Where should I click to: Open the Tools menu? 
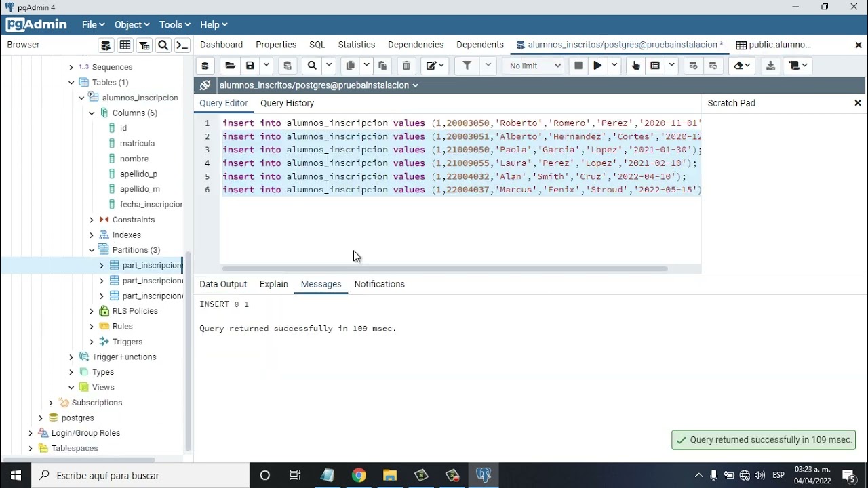coord(174,24)
